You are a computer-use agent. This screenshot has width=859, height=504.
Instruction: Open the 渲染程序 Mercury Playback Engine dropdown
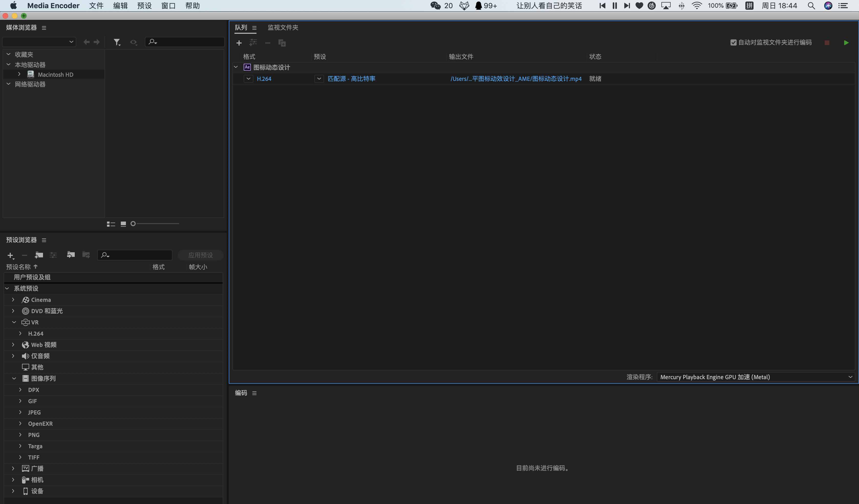(756, 377)
